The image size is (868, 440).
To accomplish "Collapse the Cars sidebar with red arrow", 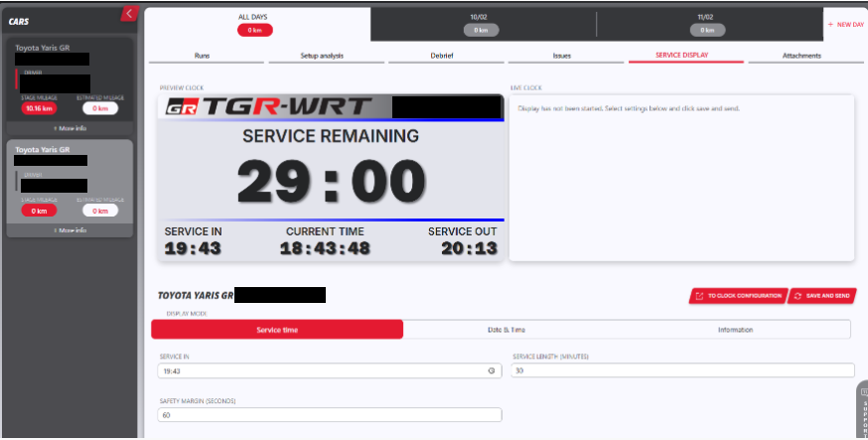I will pos(128,13).
